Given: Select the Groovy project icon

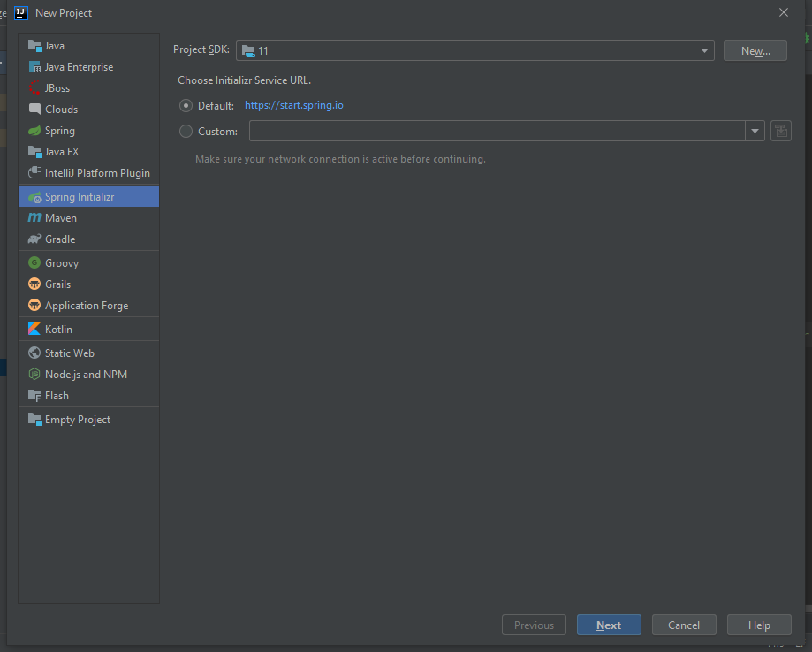Looking at the screenshot, I should (x=34, y=263).
